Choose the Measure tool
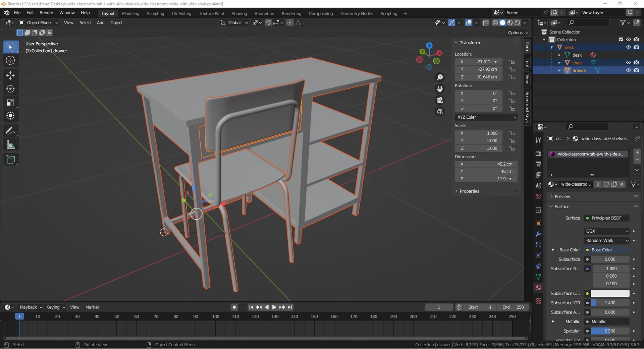Viewport: 644px width, 349px height. point(10,144)
